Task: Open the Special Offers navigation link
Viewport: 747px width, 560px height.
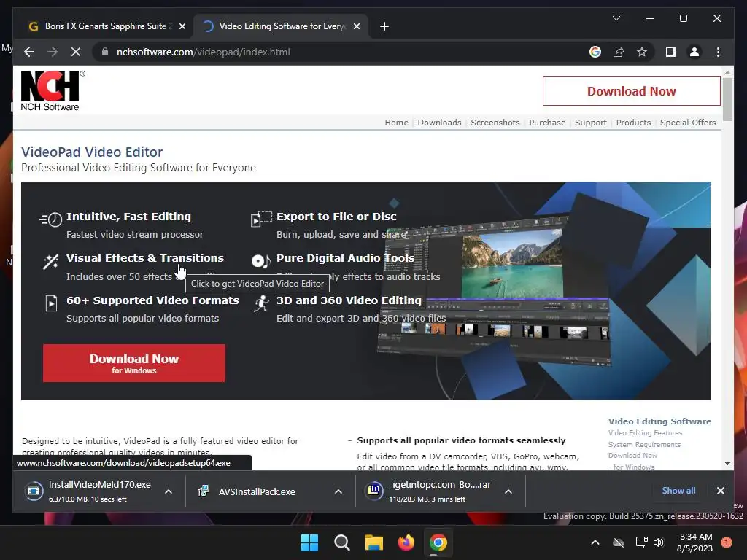Action: click(x=688, y=122)
